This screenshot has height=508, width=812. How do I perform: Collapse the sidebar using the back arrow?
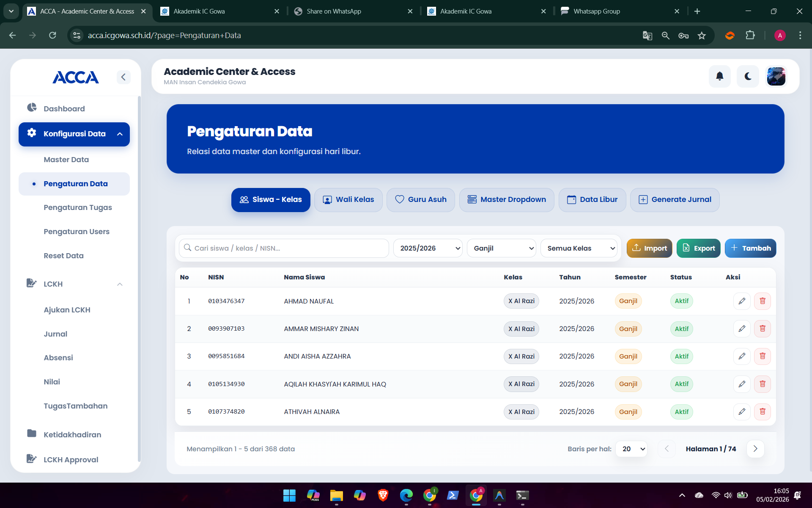(x=123, y=77)
